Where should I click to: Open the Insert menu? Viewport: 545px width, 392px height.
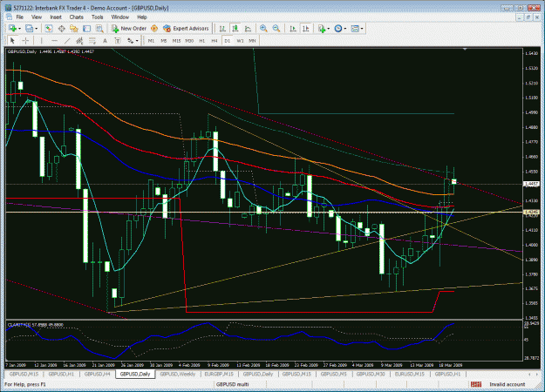pyautogui.click(x=56, y=17)
